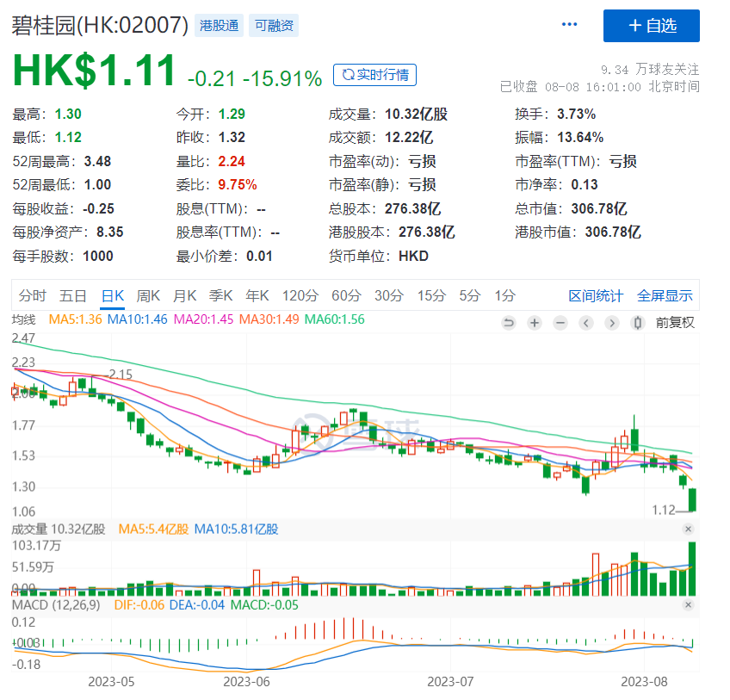This screenshot has width=730, height=700.
Task: Switch to 15分 interval tab
Action: coord(431,295)
